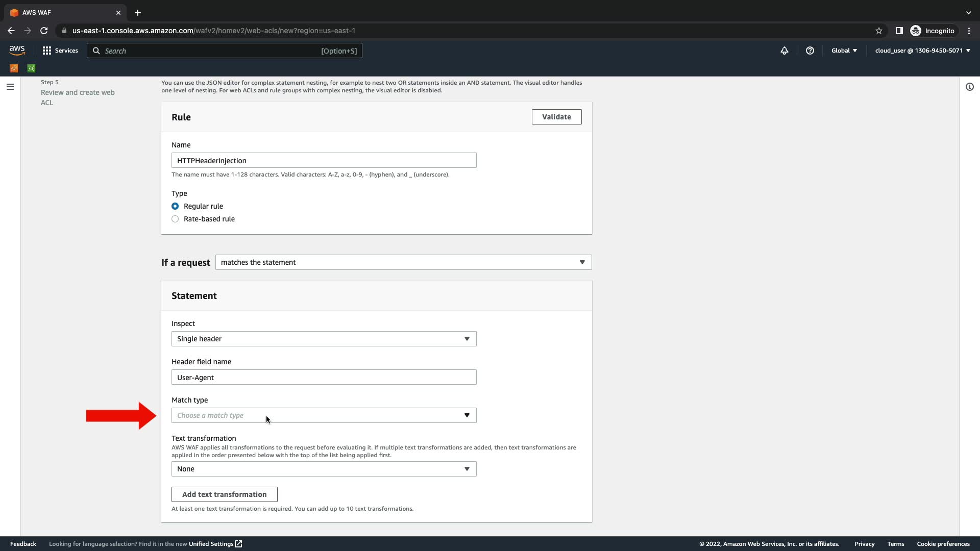Click the orange pinned service shortcut

14,68
